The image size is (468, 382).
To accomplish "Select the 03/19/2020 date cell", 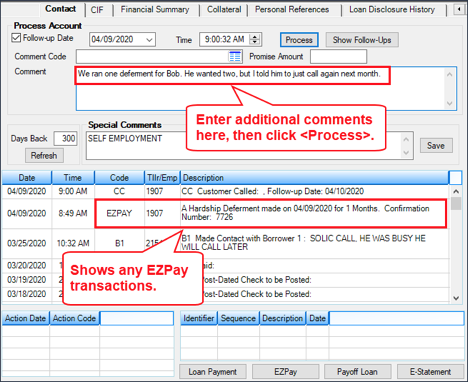I will click(x=27, y=280).
